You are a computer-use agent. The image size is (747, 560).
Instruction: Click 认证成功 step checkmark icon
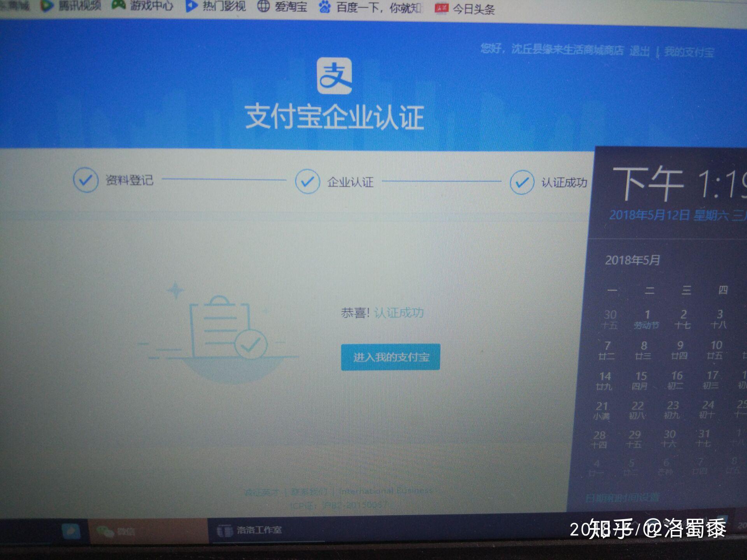coord(522,182)
